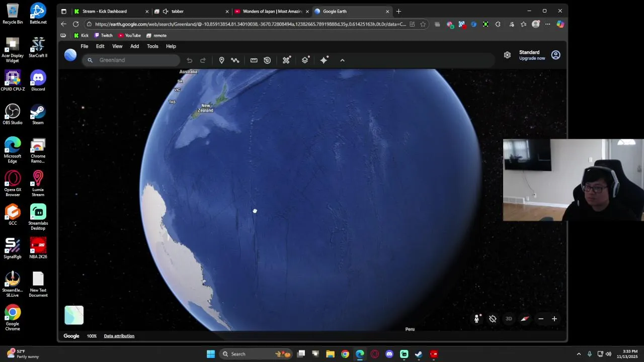Click the Australia label on the globe

pyautogui.click(x=188, y=72)
